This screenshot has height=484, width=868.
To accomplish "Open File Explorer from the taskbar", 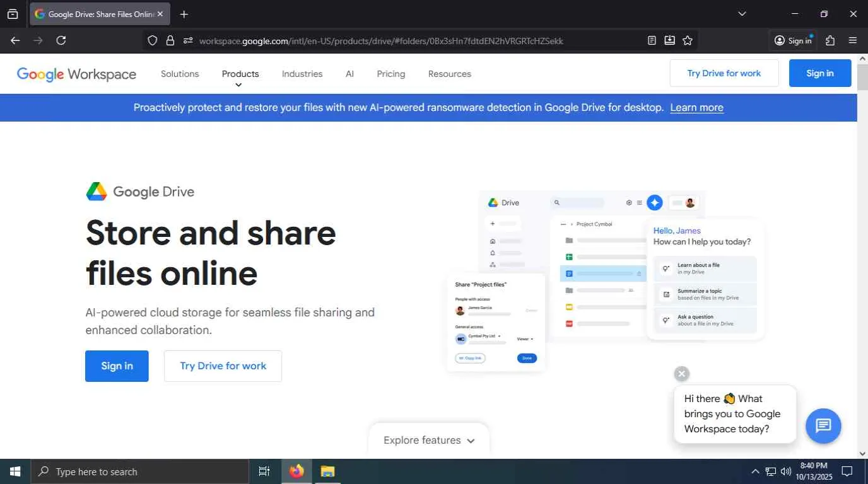I will point(327,471).
